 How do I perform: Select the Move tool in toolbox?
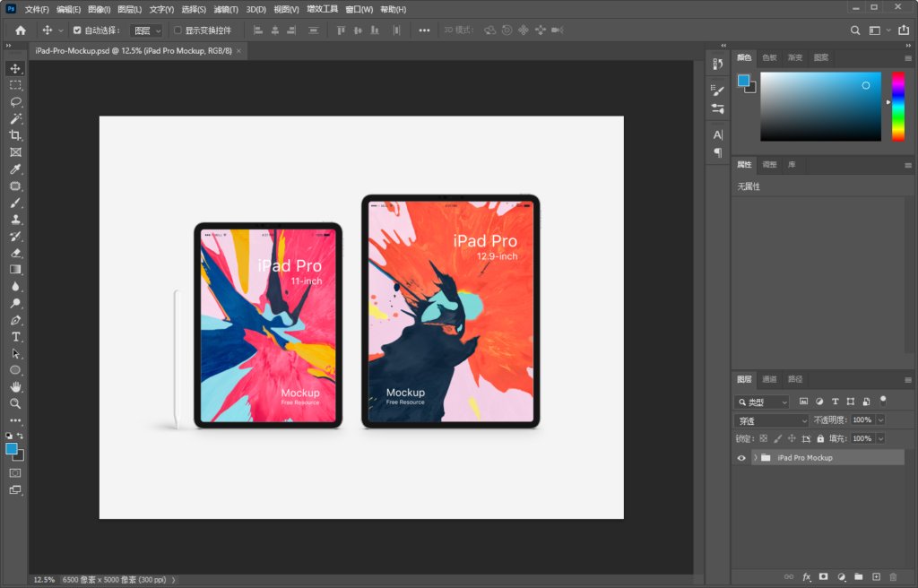15,68
